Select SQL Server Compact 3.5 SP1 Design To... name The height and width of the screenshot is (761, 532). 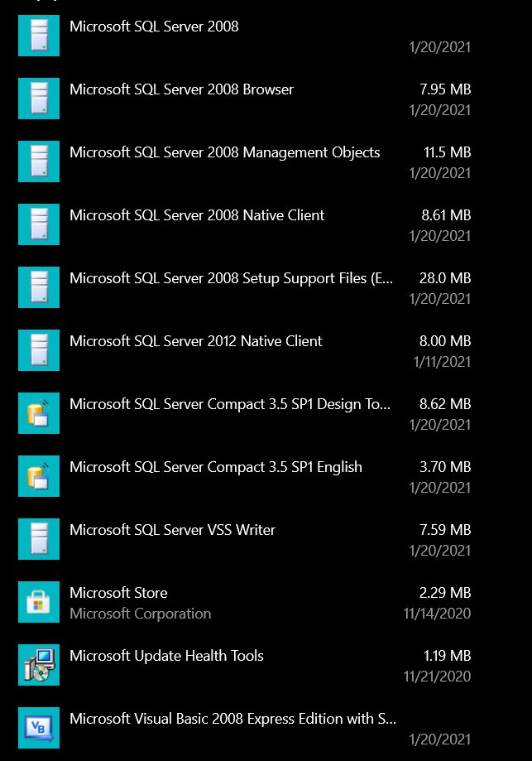tap(230, 404)
